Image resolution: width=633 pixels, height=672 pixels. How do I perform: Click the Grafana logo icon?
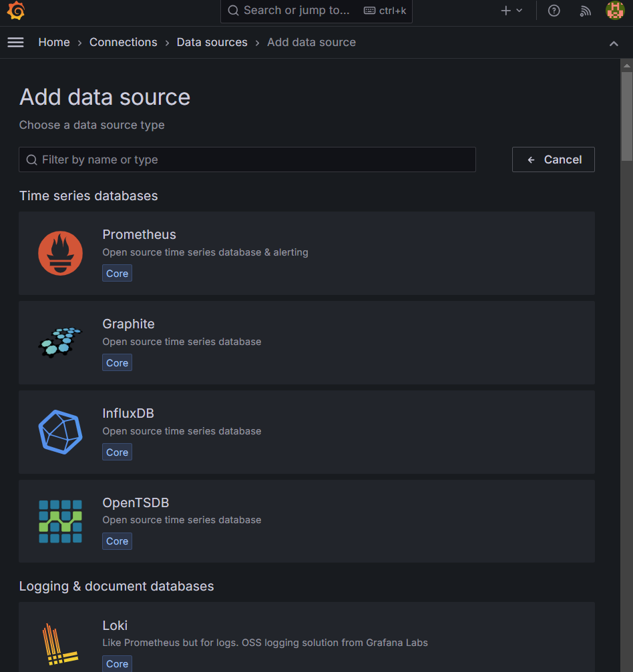pos(16,11)
